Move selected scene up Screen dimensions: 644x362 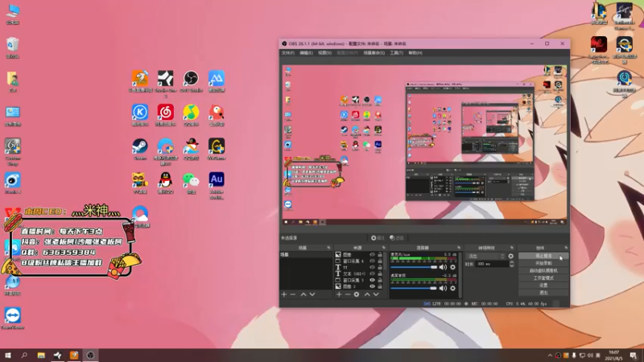[303, 294]
